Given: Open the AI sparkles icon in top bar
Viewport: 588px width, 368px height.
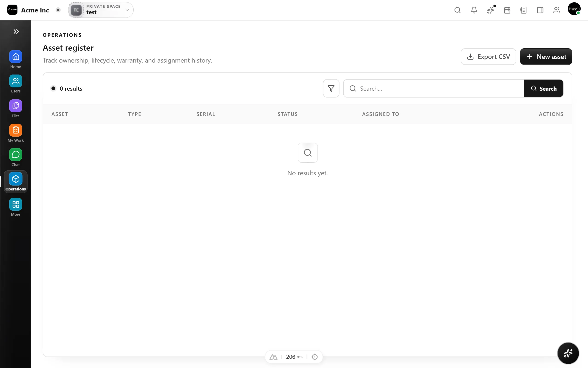Looking at the screenshot, I should pyautogui.click(x=490, y=10).
